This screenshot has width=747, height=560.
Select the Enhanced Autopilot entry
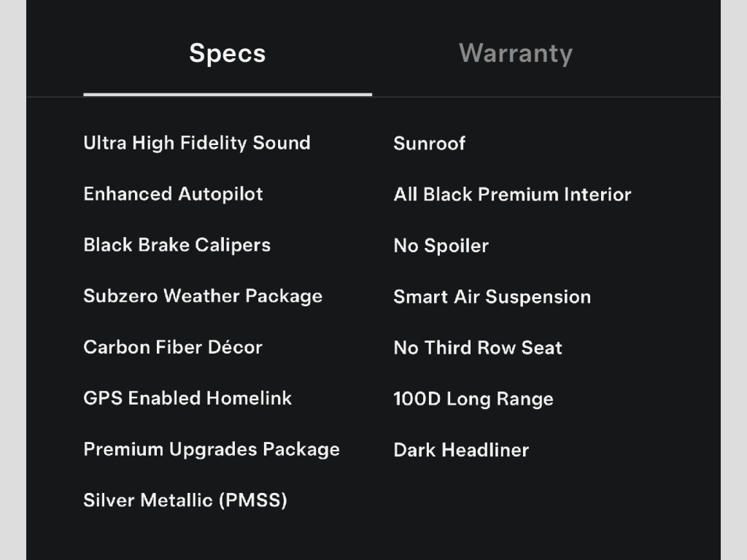(173, 194)
